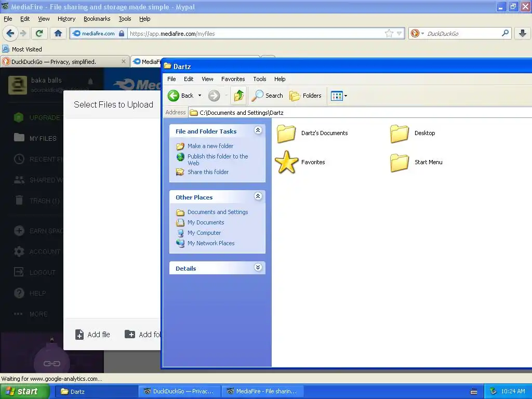Open Tools menu in Dartz window
Screen dimensions: 532x399
pyautogui.click(x=260, y=79)
